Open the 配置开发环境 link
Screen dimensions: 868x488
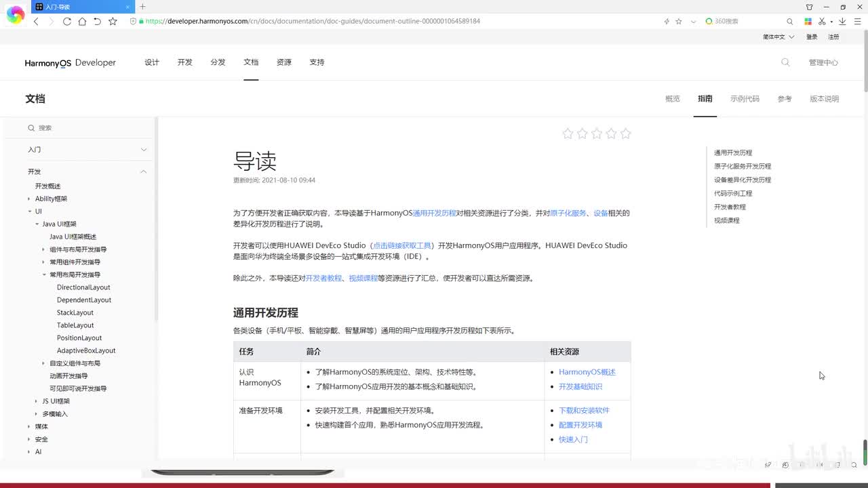coord(580,425)
